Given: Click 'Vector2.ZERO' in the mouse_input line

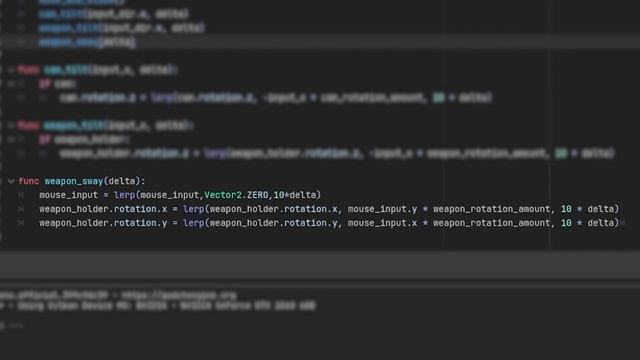Looking at the screenshot, I should click(x=236, y=195).
